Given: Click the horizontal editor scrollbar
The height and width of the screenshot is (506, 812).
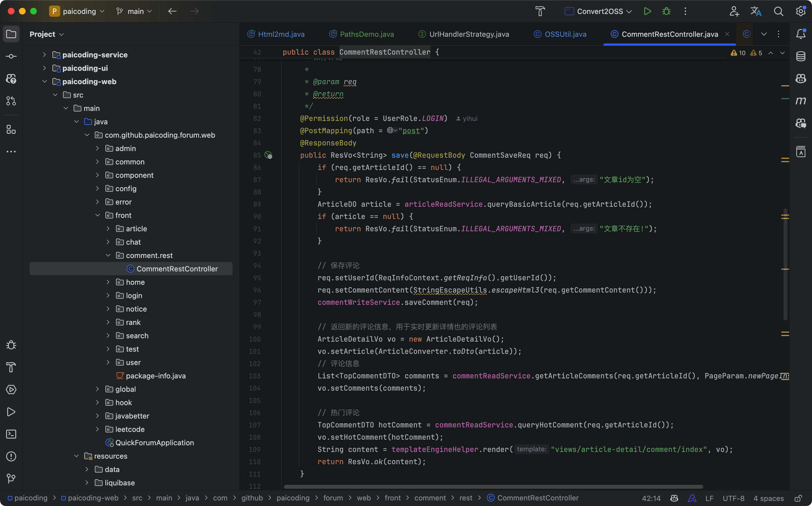Looking at the screenshot, I should coord(493,486).
